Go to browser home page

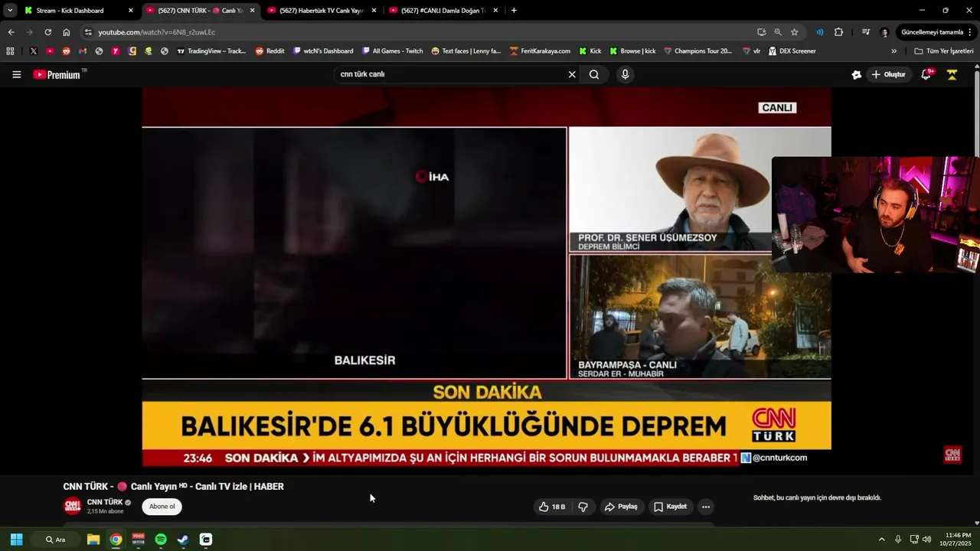coord(67,32)
